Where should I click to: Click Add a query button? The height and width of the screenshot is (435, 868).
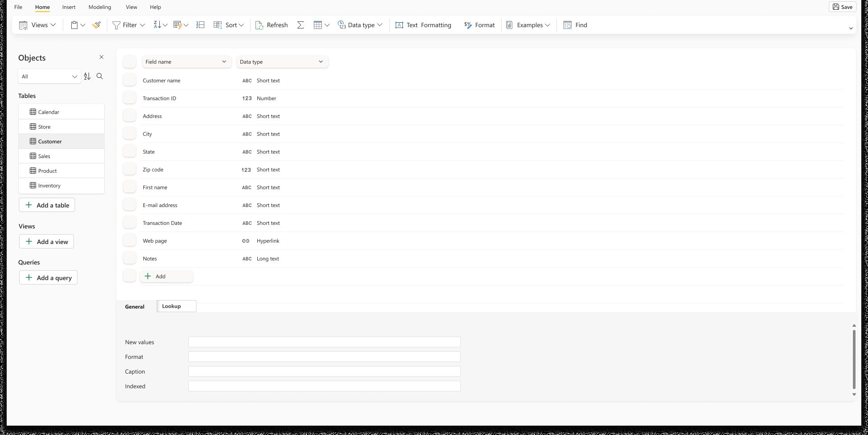pos(48,277)
